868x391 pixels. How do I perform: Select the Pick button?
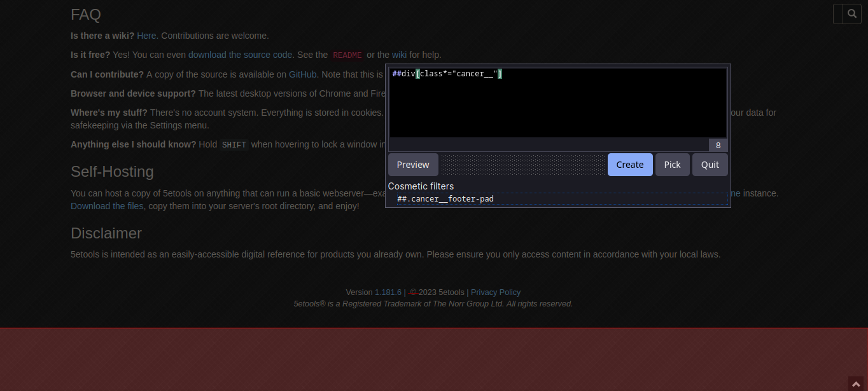coord(672,164)
